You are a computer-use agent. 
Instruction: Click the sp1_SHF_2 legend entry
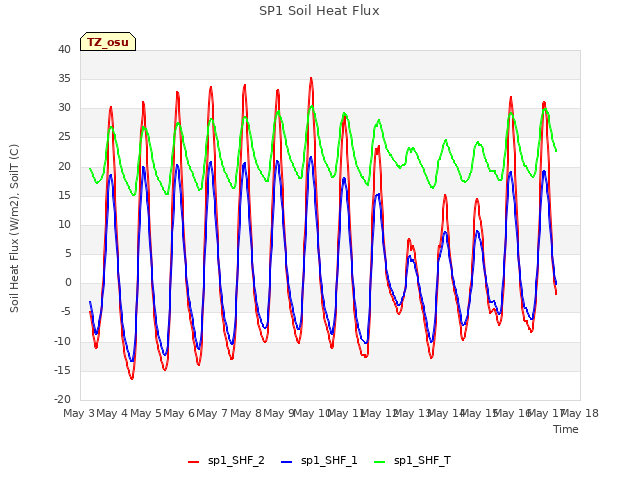226,461
